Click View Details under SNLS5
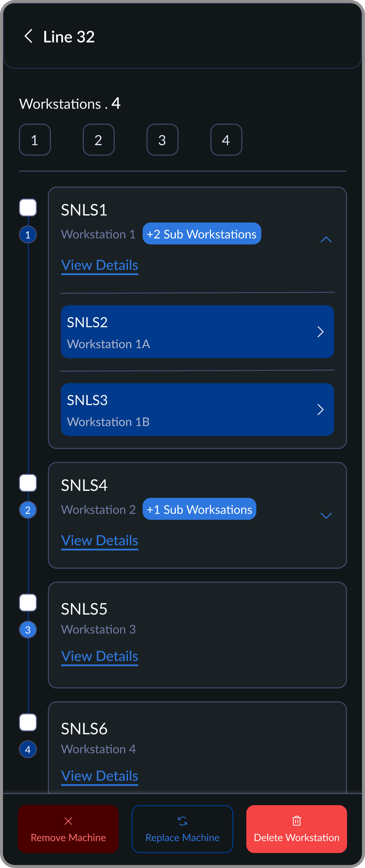This screenshot has width=365, height=868. tap(100, 656)
